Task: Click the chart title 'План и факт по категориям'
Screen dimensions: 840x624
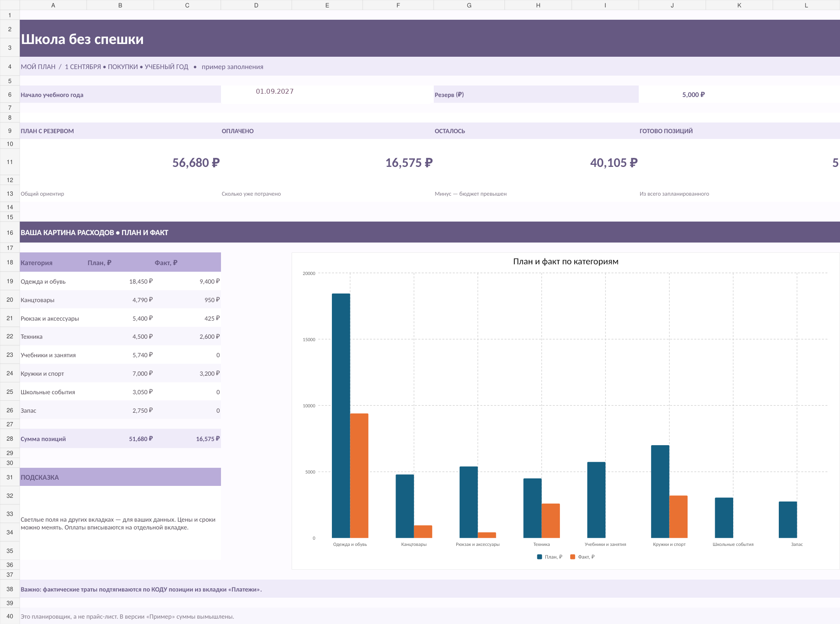Action: (x=566, y=261)
